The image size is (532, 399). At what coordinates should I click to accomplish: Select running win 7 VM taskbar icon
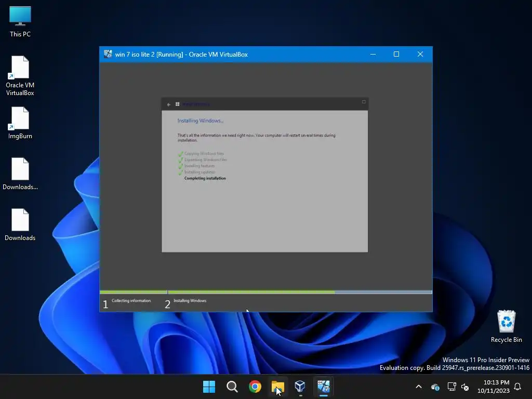323,387
